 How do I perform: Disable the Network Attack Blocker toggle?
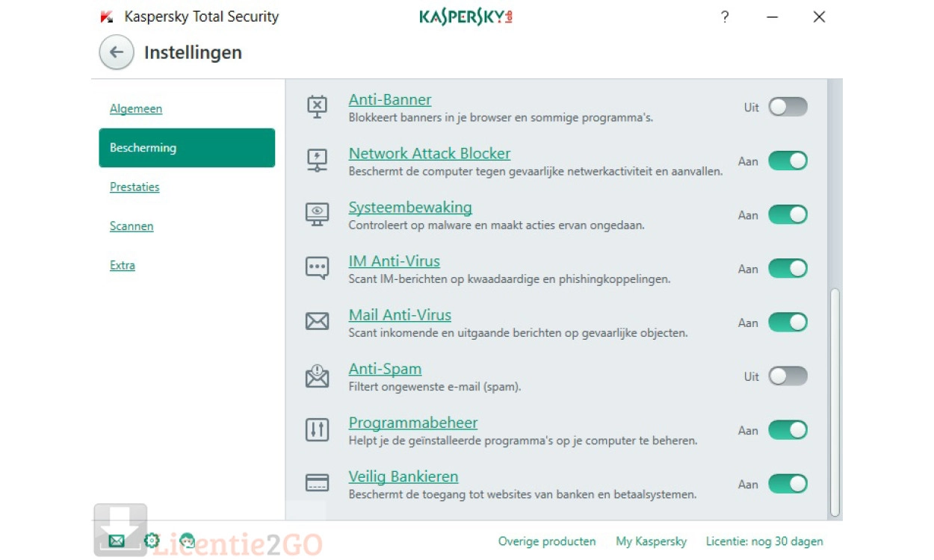[788, 161]
